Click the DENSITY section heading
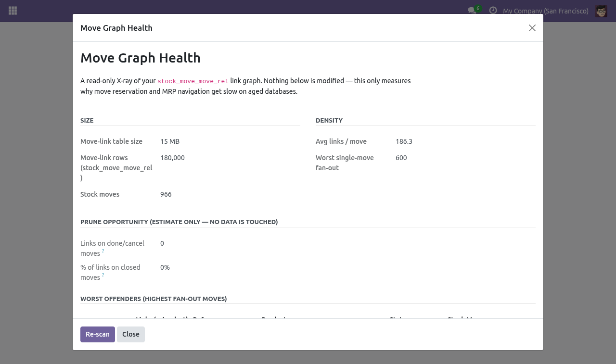This screenshot has height=364, width=616. click(x=329, y=120)
